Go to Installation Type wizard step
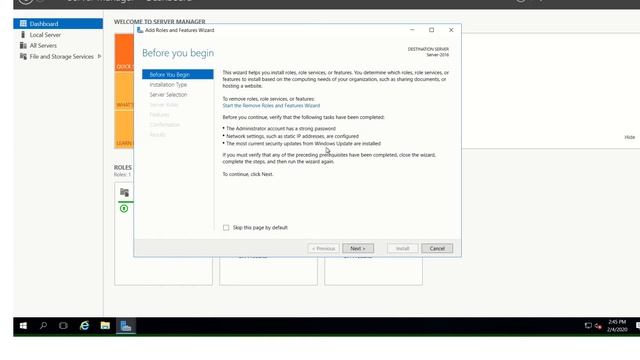 click(x=168, y=84)
